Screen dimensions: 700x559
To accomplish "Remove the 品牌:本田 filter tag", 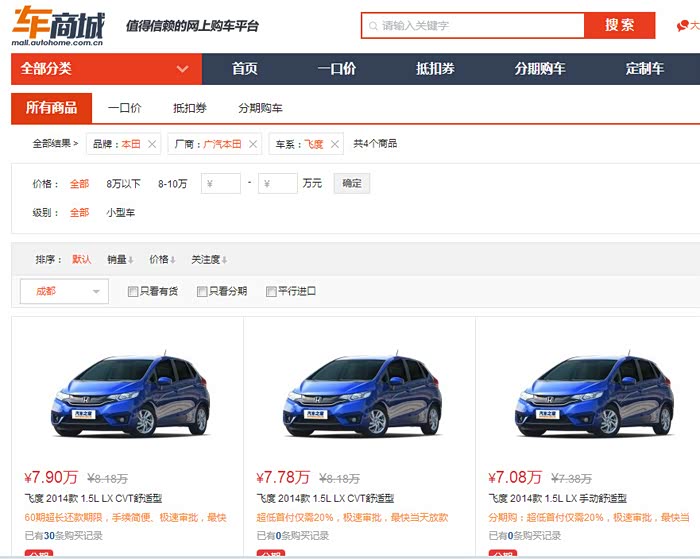I will [x=152, y=144].
